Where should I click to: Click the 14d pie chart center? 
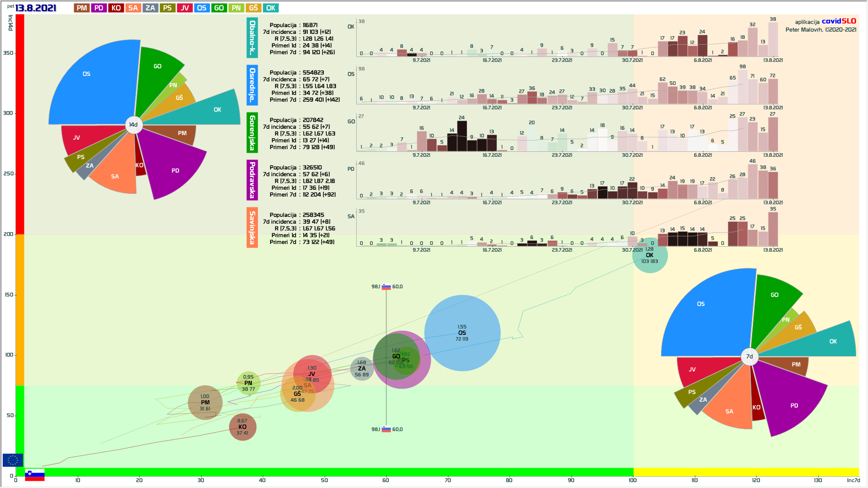[133, 125]
